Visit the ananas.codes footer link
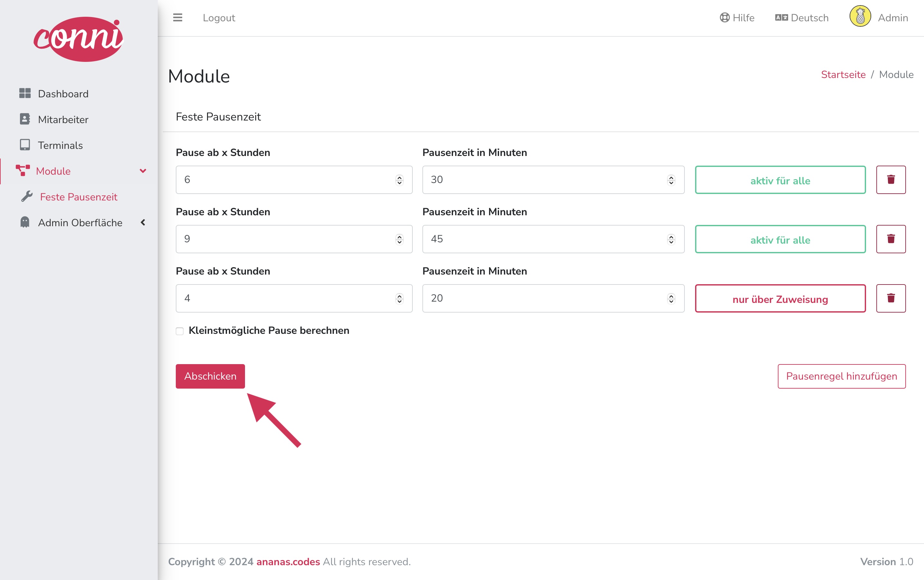 [x=288, y=562]
